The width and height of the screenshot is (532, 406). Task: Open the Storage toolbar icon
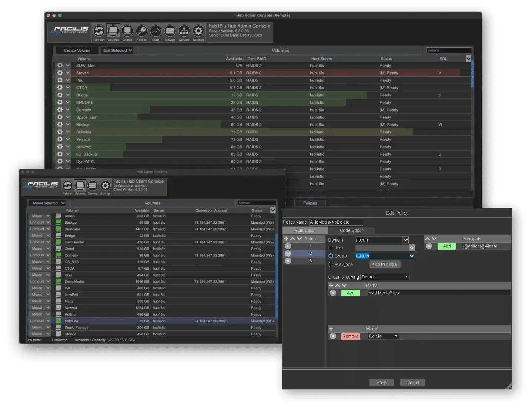coord(170,31)
